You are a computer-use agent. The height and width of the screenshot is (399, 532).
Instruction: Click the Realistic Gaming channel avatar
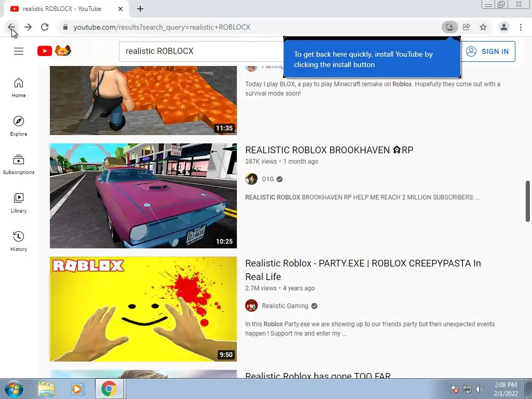pos(251,305)
